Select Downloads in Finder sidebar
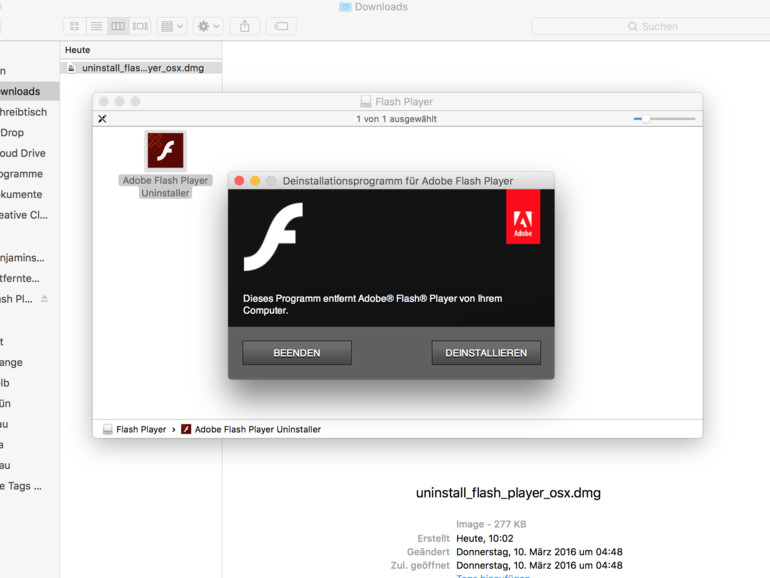Screen dimensions: 770x578 point(28,91)
